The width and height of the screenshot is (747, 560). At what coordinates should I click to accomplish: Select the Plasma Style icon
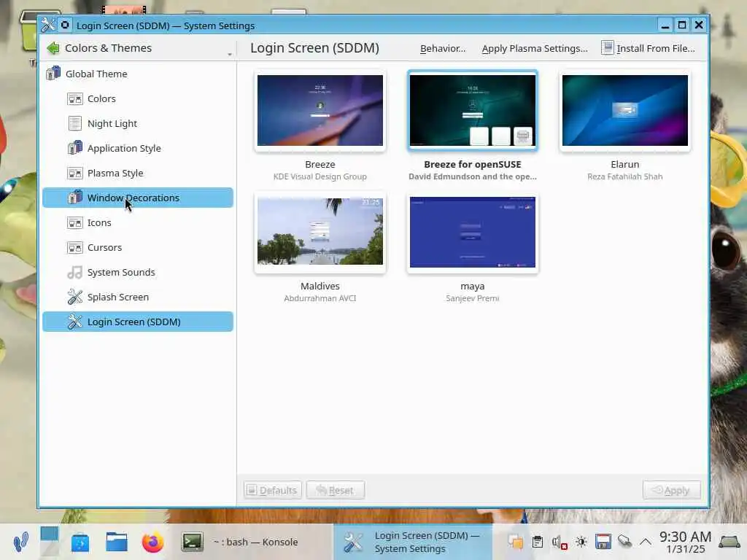point(75,173)
